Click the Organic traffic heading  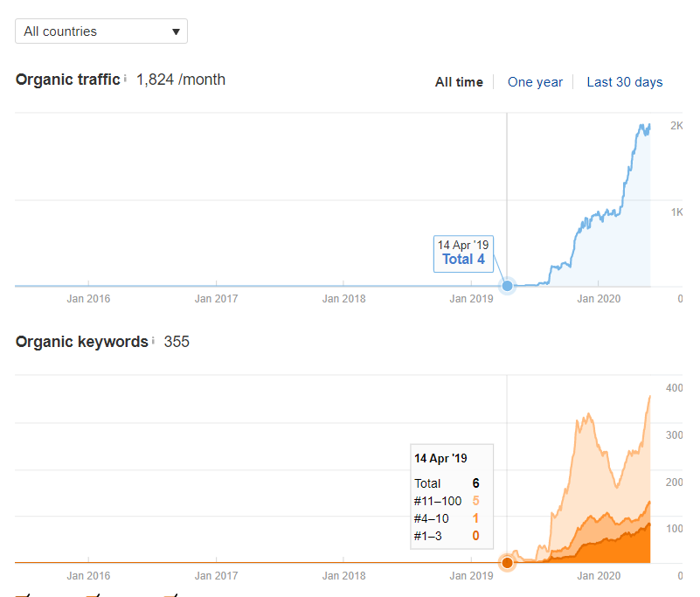[67, 80]
